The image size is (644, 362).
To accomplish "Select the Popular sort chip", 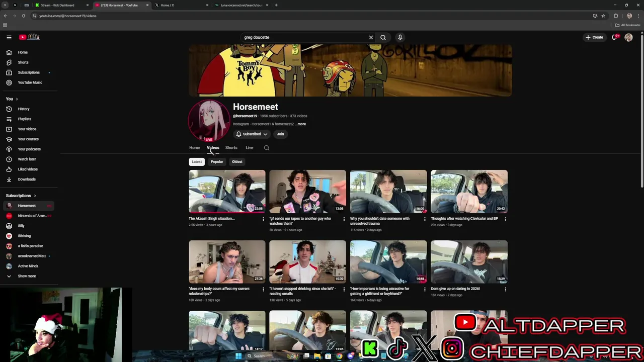I will point(217,162).
